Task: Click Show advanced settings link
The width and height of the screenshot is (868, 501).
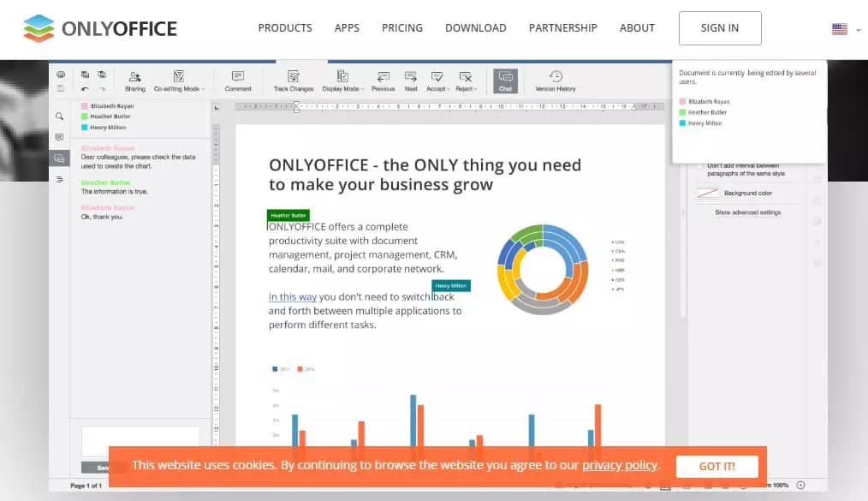Action: pyautogui.click(x=748, y=212)
